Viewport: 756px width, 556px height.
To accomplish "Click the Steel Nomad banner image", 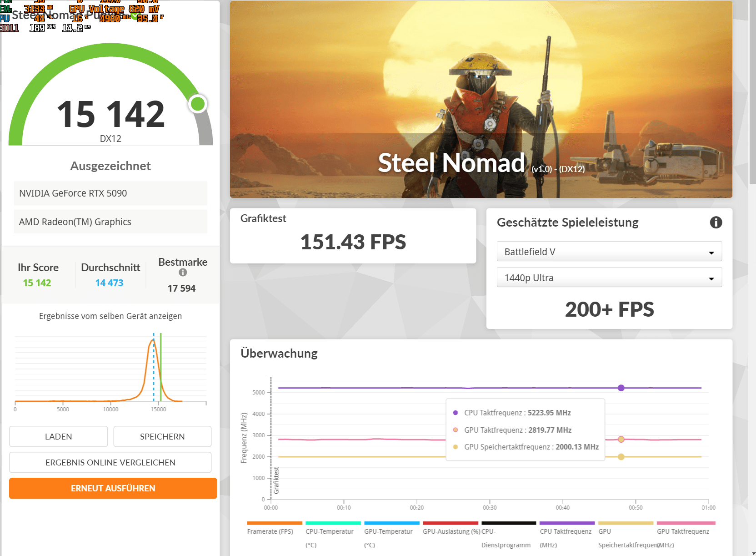I will coord(481,99).
